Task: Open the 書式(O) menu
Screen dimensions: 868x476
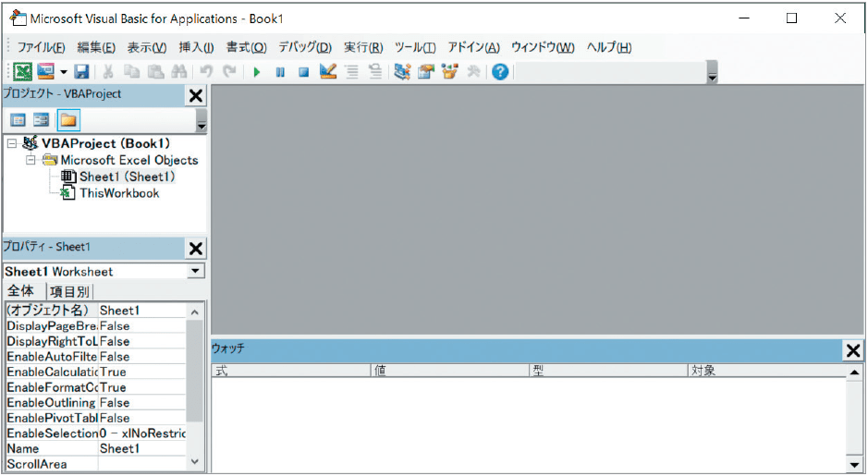Action: [x=246, y=48]
